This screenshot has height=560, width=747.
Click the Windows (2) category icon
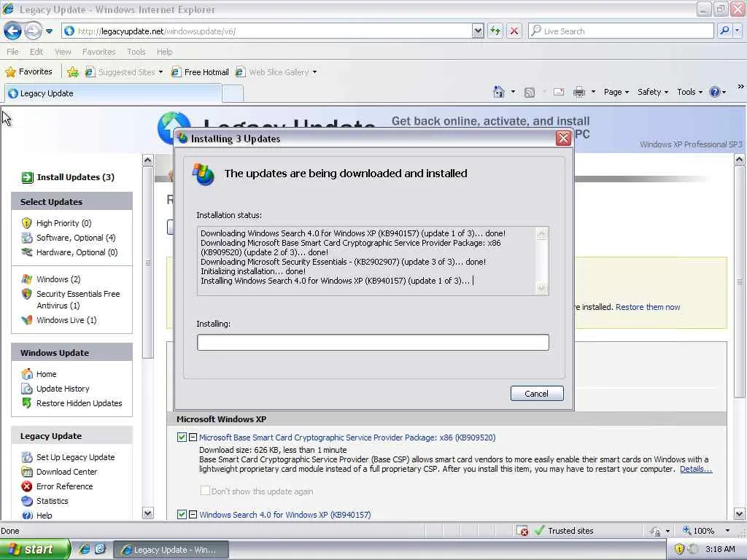click(27, 279)
